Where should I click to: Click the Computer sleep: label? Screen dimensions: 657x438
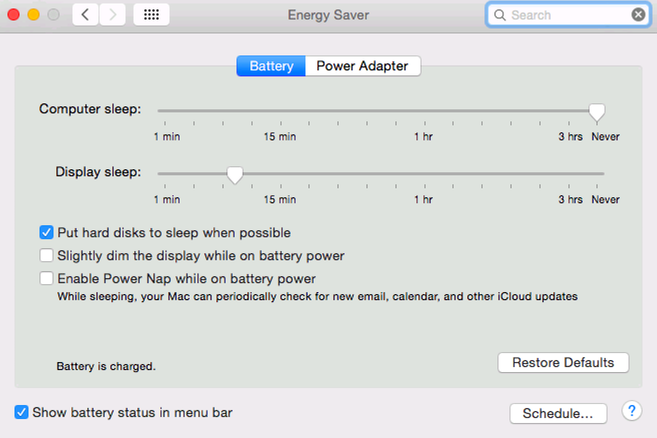click(90, 109)
